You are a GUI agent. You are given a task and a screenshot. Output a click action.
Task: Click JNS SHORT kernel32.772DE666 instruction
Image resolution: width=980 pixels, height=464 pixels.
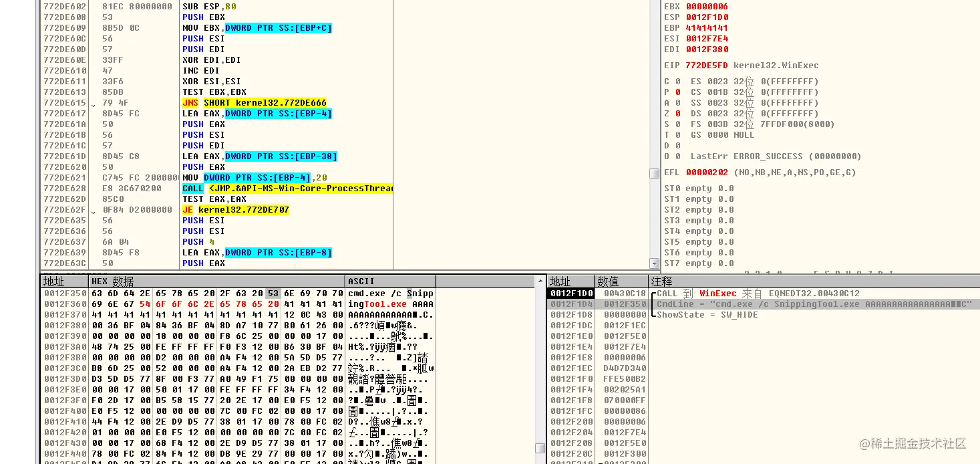click(255, 103)
